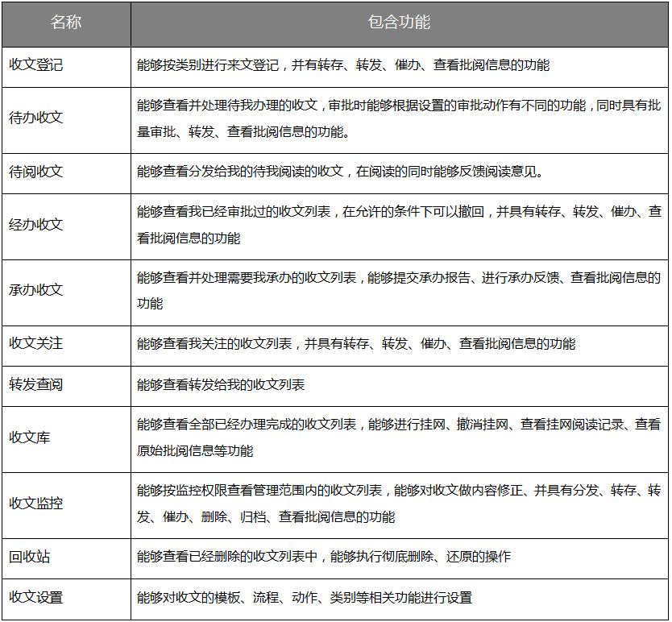This screenshot has width=672, height=622.
Task: Click the 包含功能 column header
Action: (399, 22)
